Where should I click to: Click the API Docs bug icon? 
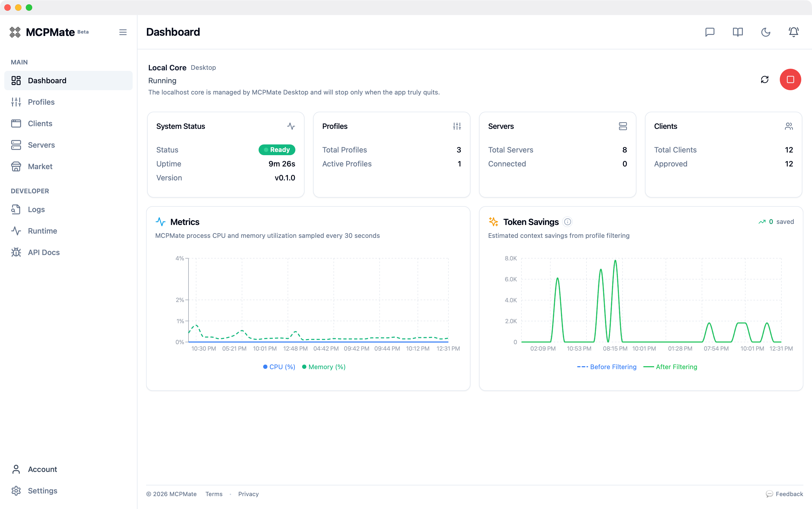[x=16, y=252]
